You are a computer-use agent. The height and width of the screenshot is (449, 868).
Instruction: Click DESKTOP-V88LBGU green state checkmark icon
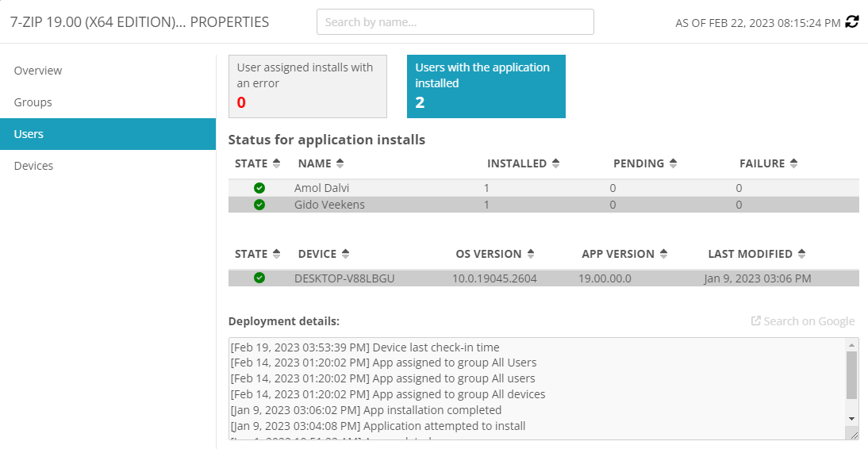[259, 278]
